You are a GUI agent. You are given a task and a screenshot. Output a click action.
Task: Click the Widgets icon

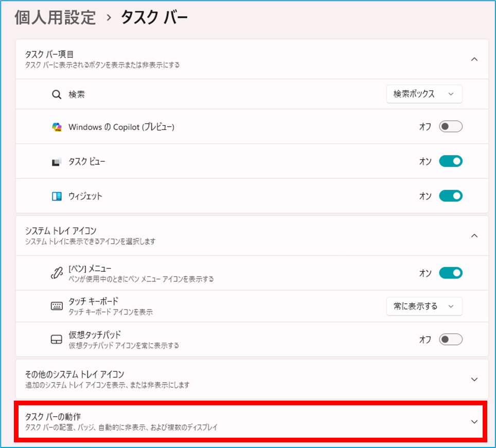(57, 196)
